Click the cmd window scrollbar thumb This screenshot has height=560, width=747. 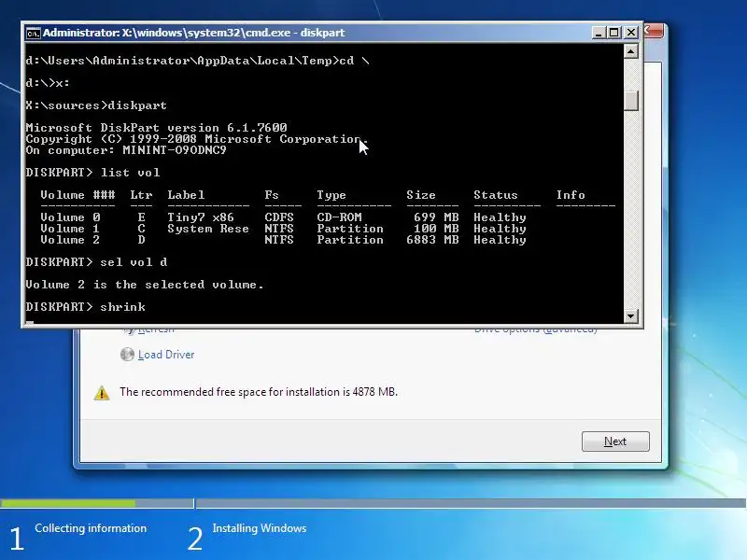[x=631, y=101]
